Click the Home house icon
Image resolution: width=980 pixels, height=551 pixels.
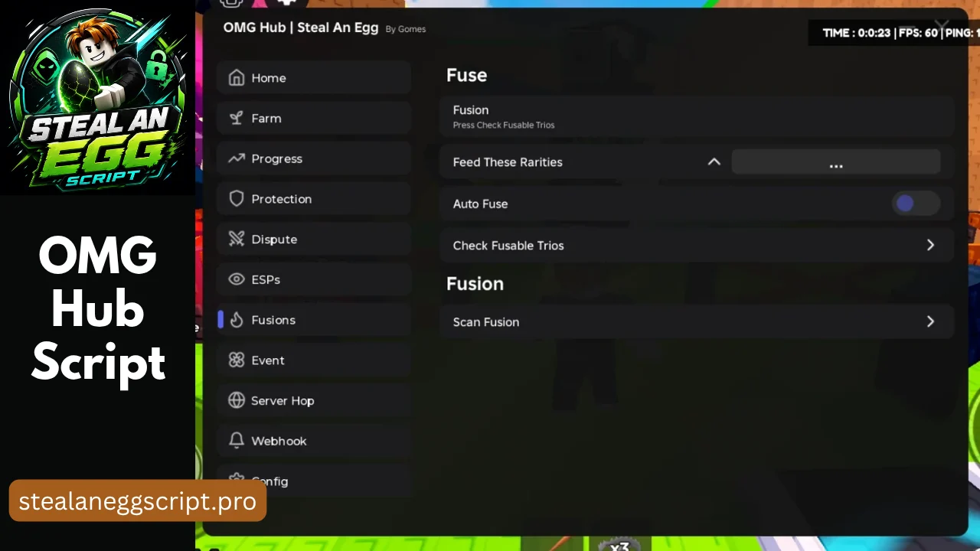pyautogui.click(x=237, y=78)
